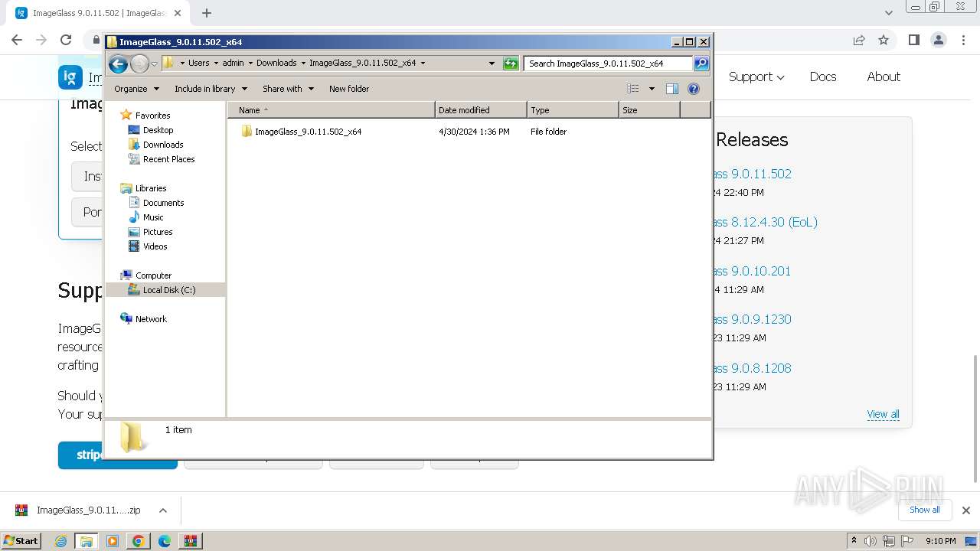The height and width of the screenshot is (551, 980).
Task: Click the refresh icon in the address bar
Action: [511, 64]
